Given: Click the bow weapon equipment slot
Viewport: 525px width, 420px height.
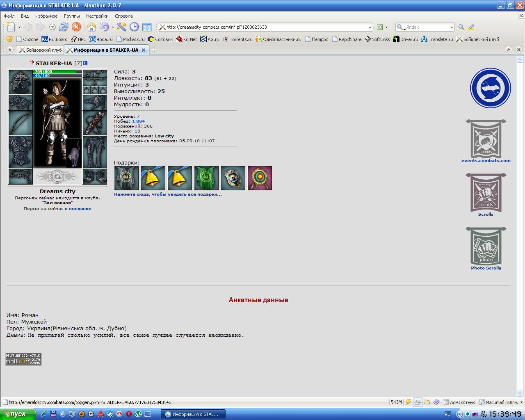Looking at the screenshot, I should tap(21, 123).
